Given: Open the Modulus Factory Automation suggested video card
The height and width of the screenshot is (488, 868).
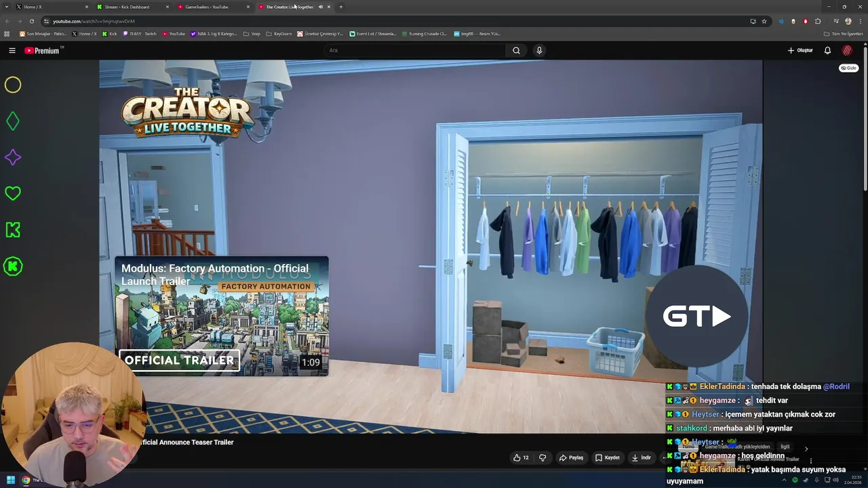Looking at the screenshot, I should (x=222, y=316).
